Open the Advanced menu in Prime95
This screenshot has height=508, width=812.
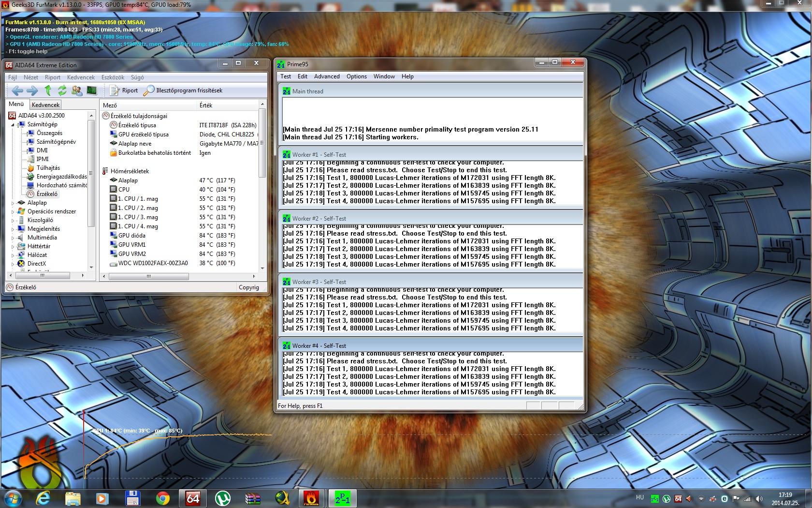tap(327, 76)
